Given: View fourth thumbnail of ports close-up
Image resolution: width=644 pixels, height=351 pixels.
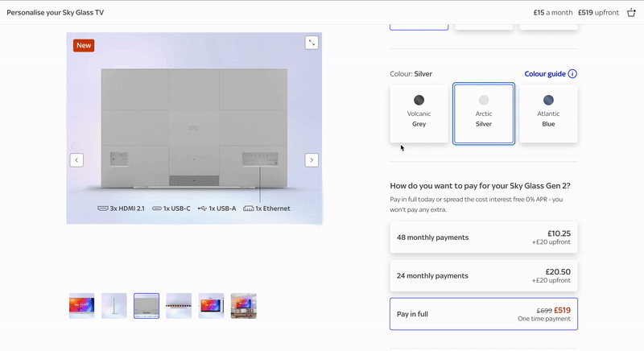Looking at the screenshot, I should 179,306.
